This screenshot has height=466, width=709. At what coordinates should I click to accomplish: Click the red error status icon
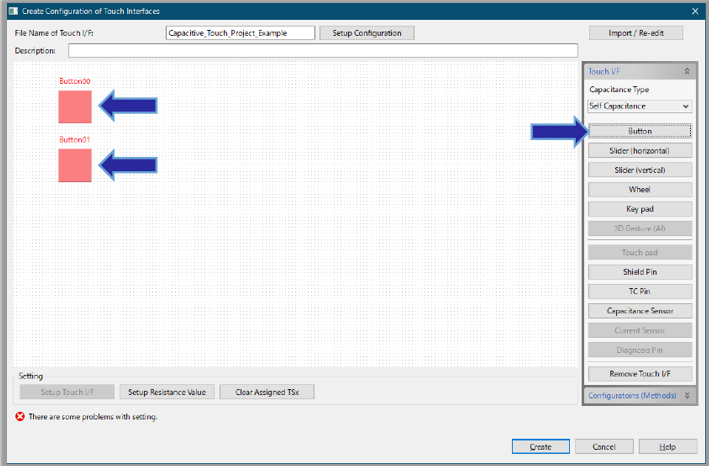pos(20,416)
